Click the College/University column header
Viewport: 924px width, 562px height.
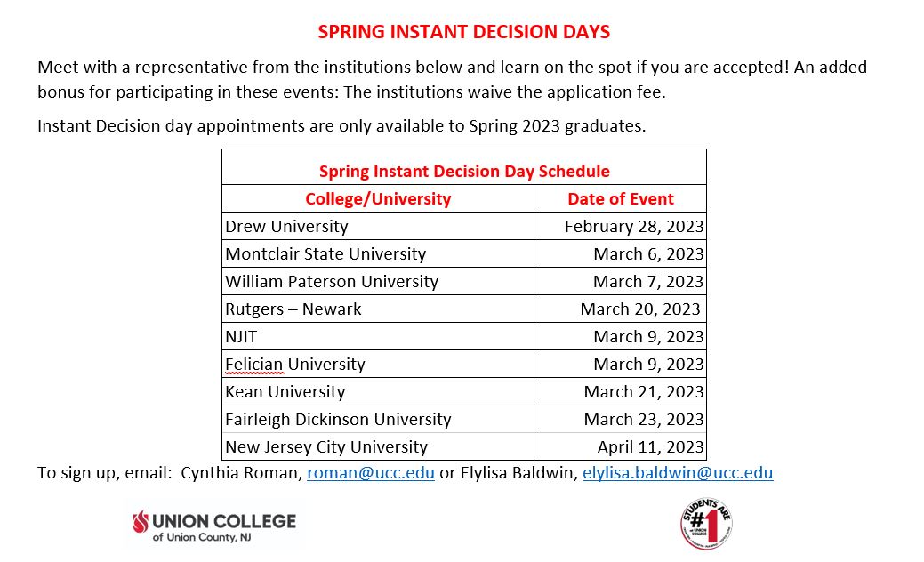click(x=378, y=199)
